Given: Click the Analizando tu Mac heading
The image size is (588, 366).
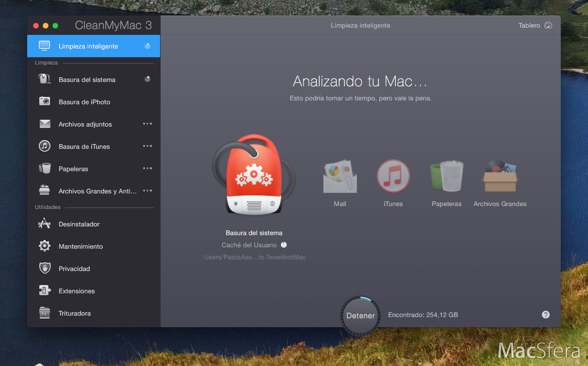Looking at the screenshot, I should [360, 81].
